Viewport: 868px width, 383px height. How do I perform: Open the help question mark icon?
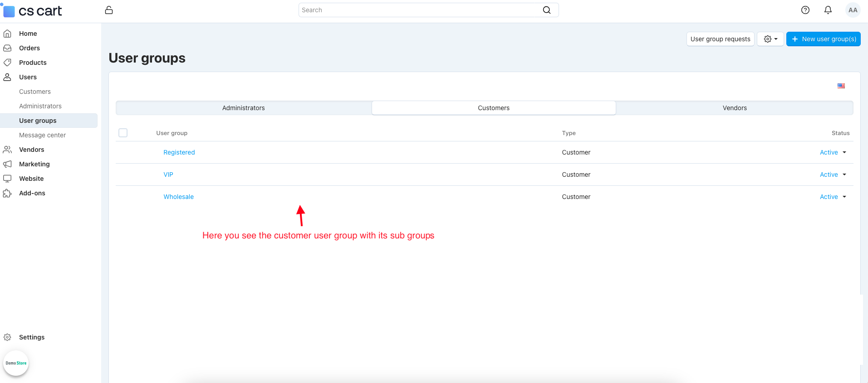[805, 10]
